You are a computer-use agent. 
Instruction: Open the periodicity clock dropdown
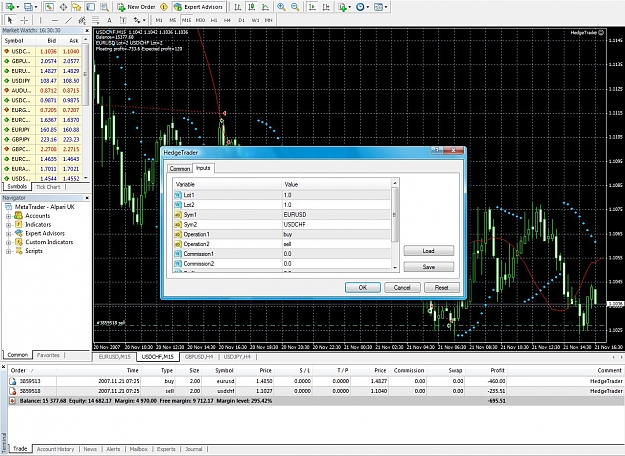tap(362, 7)
